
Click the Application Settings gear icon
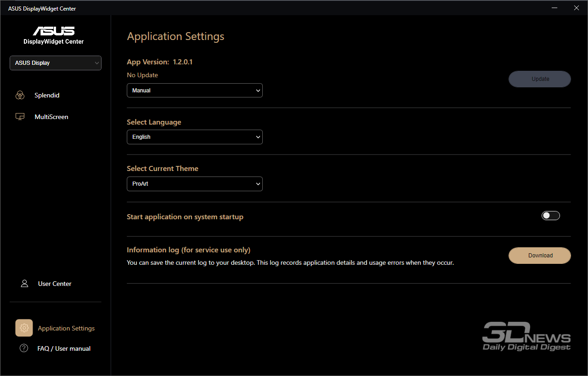click(x=24, y=328)
